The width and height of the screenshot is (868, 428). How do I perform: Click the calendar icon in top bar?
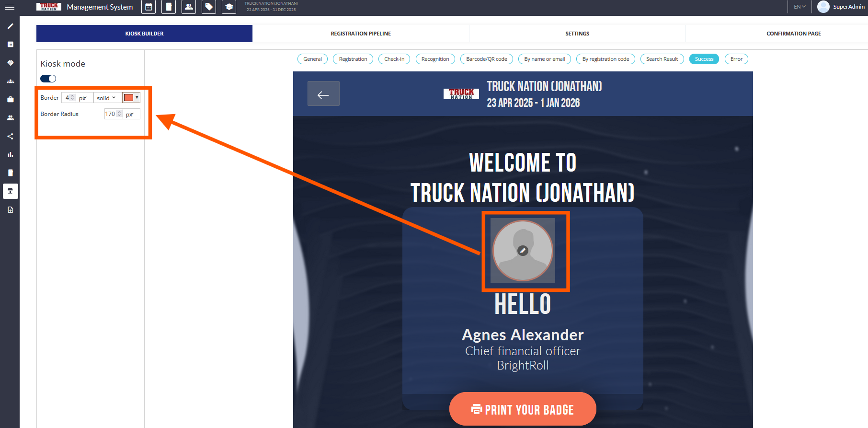[148, 7]
